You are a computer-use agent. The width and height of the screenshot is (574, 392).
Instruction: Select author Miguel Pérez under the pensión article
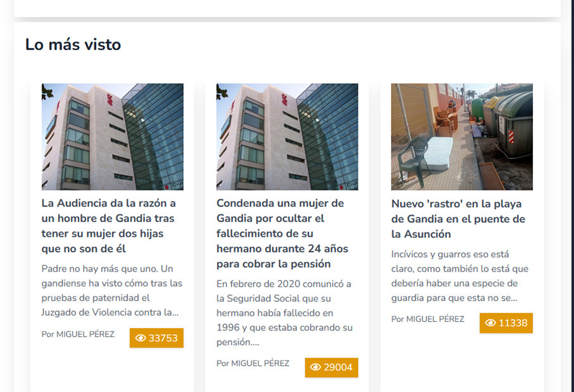click(x=253, y=363)
